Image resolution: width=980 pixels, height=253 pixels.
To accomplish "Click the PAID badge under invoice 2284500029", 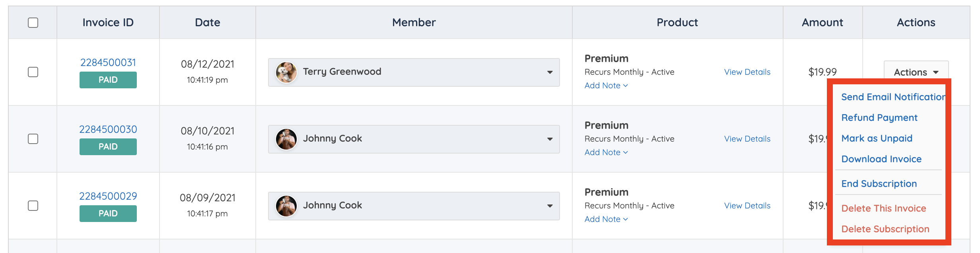I will click(x=108, y=214).
